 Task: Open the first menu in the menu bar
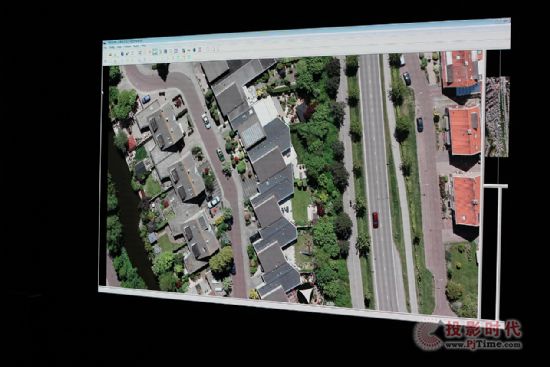click(x=105, y=48)
